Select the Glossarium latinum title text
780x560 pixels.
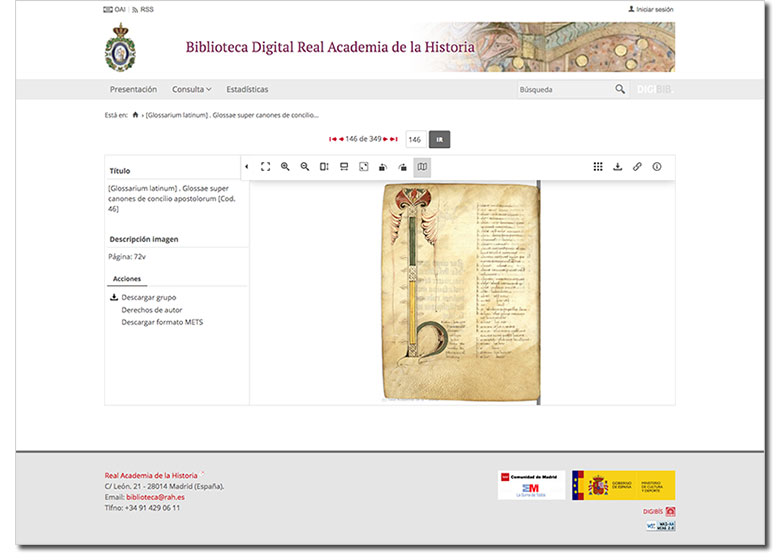[x=172, y=198]
